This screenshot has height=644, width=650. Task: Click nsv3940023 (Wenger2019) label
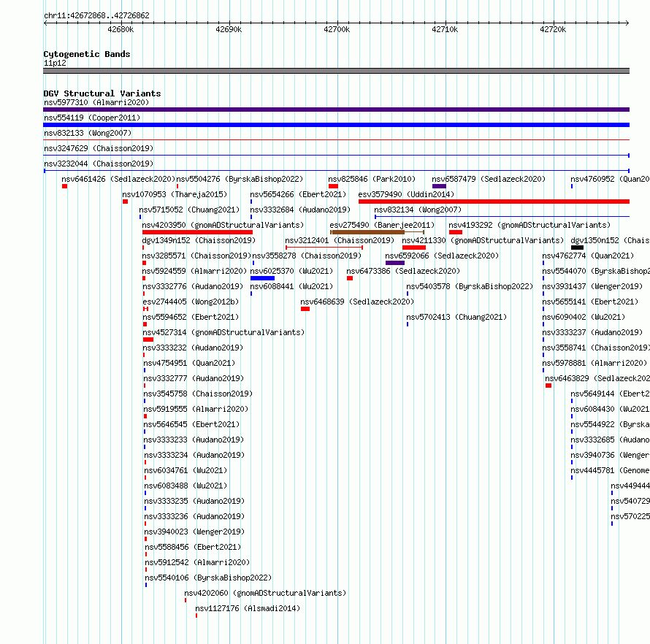point(194,532)
